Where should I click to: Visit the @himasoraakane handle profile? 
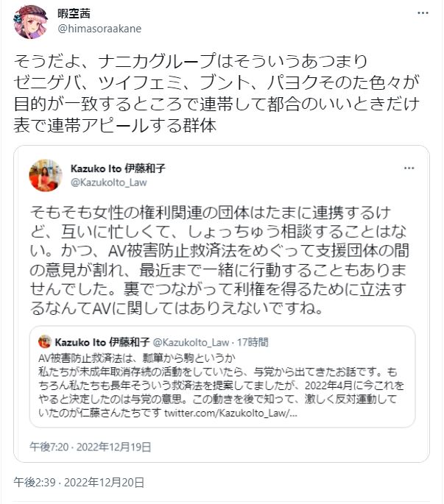point(99,29)
